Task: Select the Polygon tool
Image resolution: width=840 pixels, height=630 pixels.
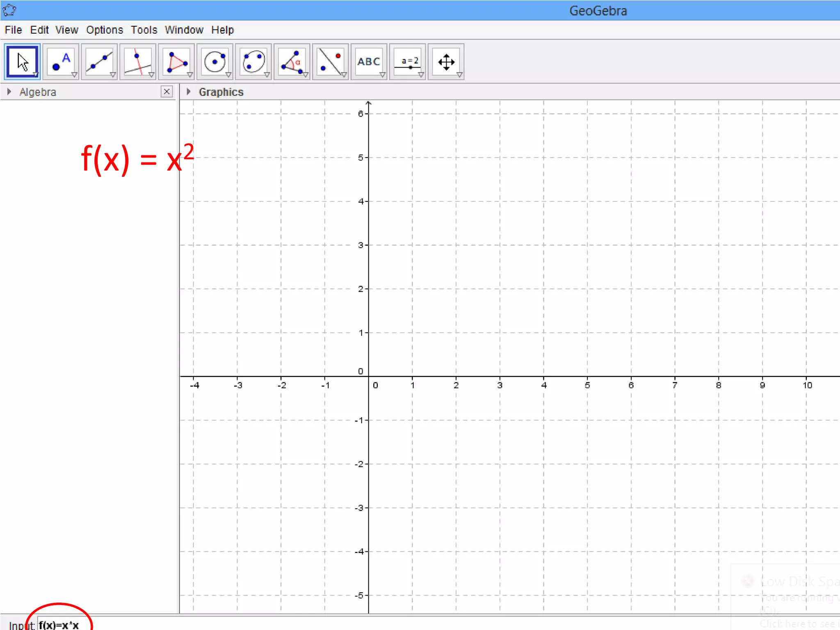Action: [x=176, y=62]
